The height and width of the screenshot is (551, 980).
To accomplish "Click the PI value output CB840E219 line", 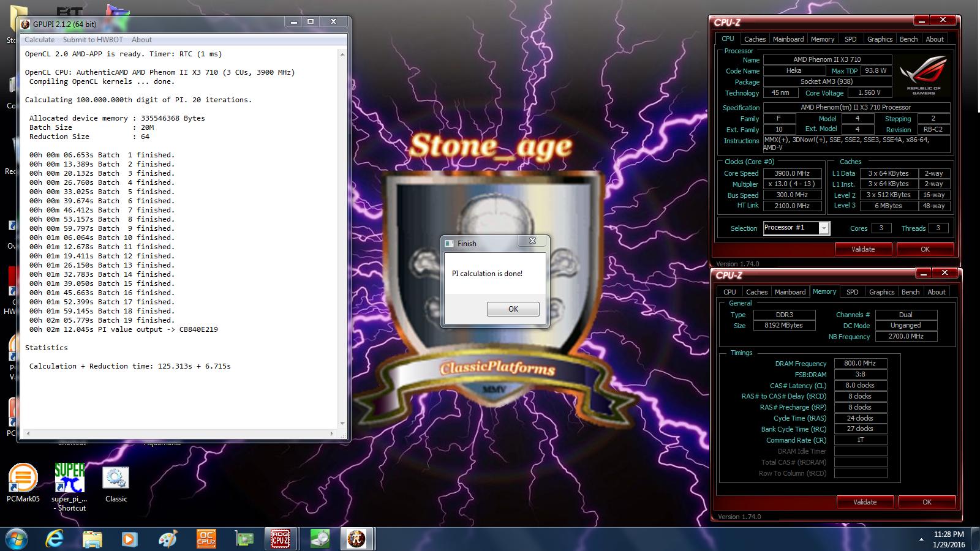I will pos(123,329).
